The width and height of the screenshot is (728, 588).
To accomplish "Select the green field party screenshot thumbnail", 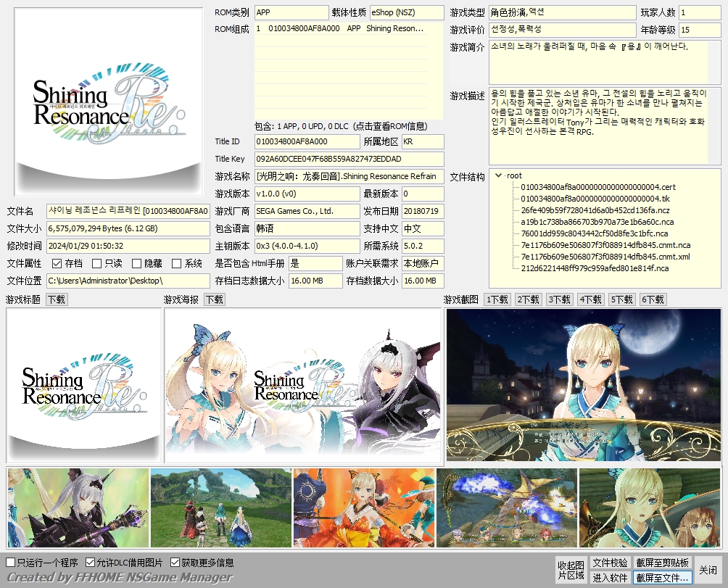I will 221,508.
